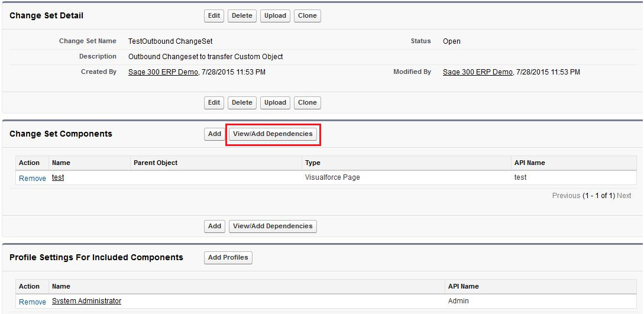Click Add beside Change Set Components heading
This screenshot has height=314, width=644.
tap(215, 134)
